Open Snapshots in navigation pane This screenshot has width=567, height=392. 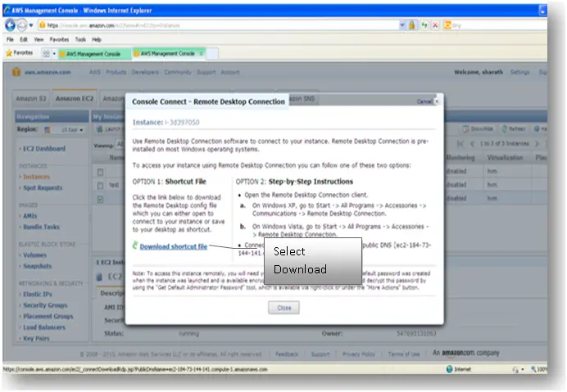tap(37, 266)
